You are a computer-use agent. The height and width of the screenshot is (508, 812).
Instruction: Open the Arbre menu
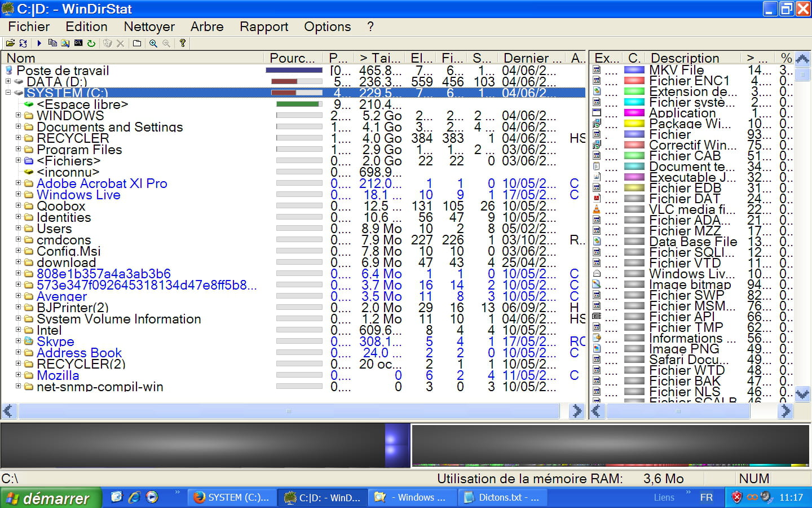[207, 27]
